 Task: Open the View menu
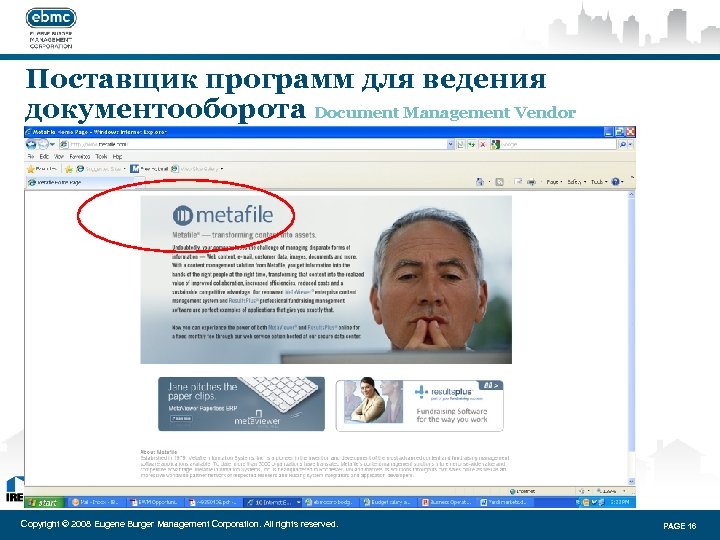pyautogui.click(x=58, y=157)
